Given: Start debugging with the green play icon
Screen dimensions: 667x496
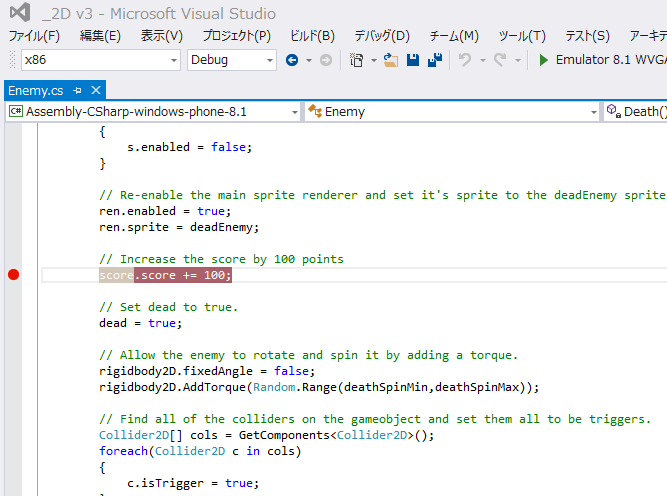Looking at the screenshot, I should pos(543,60).
